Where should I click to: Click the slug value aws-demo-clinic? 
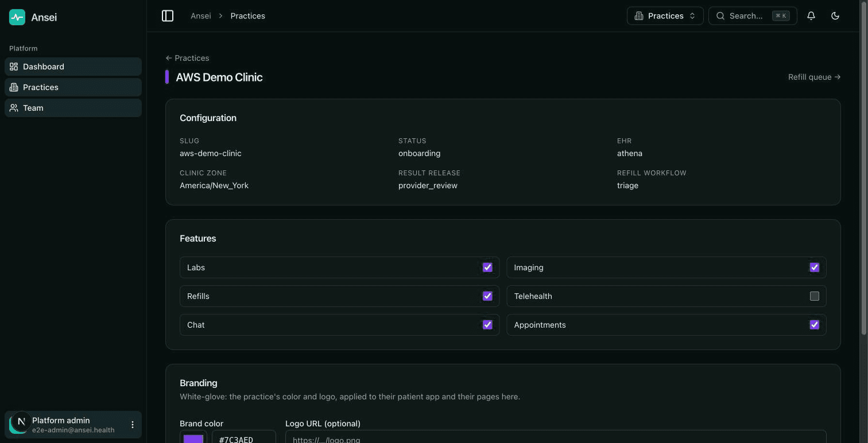click(211, 153)
